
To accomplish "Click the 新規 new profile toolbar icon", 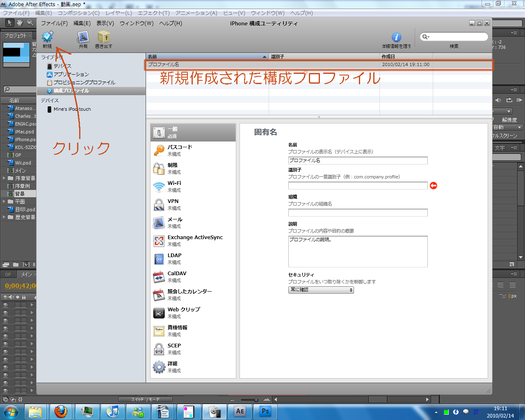I will pos(48,37).
